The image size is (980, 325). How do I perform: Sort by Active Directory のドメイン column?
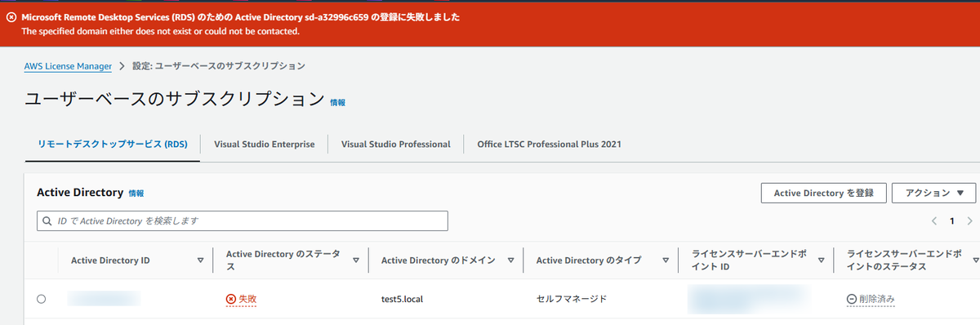pos(511,260)
